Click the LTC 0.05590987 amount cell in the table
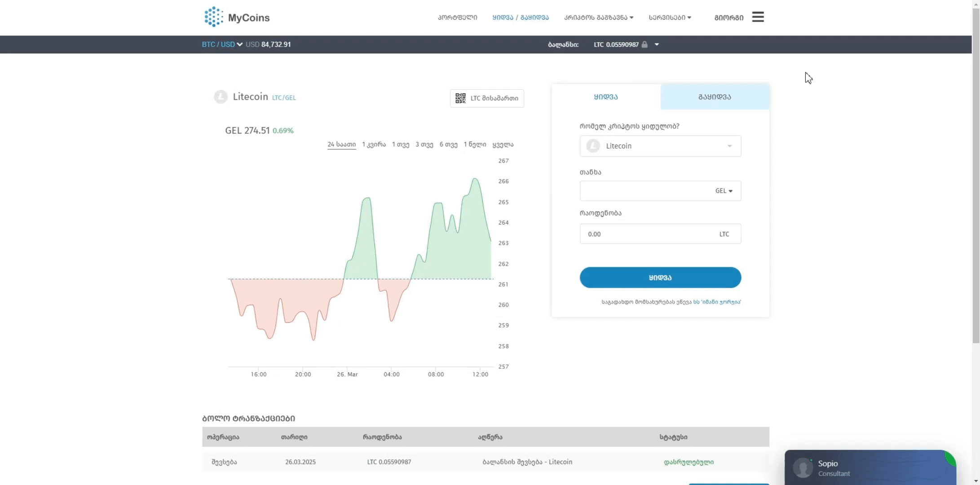Screen dimensions: 980x485 [389, 462]
